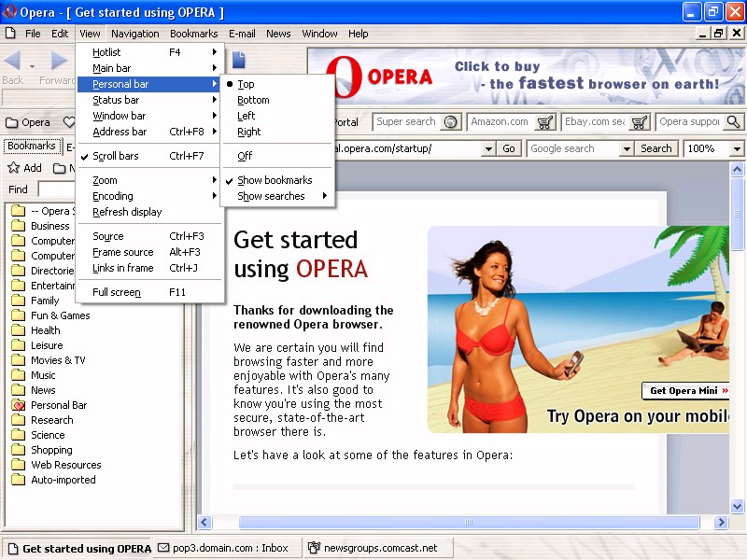Select Left position for Personal bar

click(x=277, y=116)
